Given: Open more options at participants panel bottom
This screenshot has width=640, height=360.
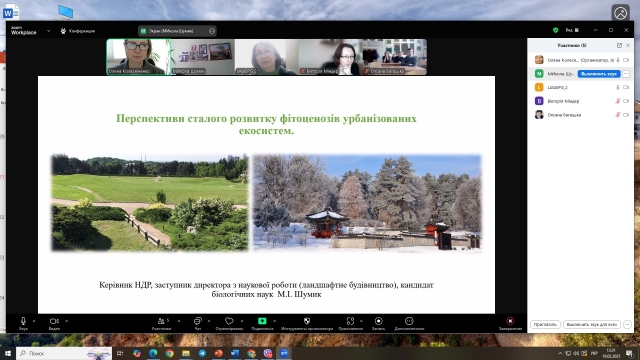Looking at the screenshot, I should click(627, 324).
